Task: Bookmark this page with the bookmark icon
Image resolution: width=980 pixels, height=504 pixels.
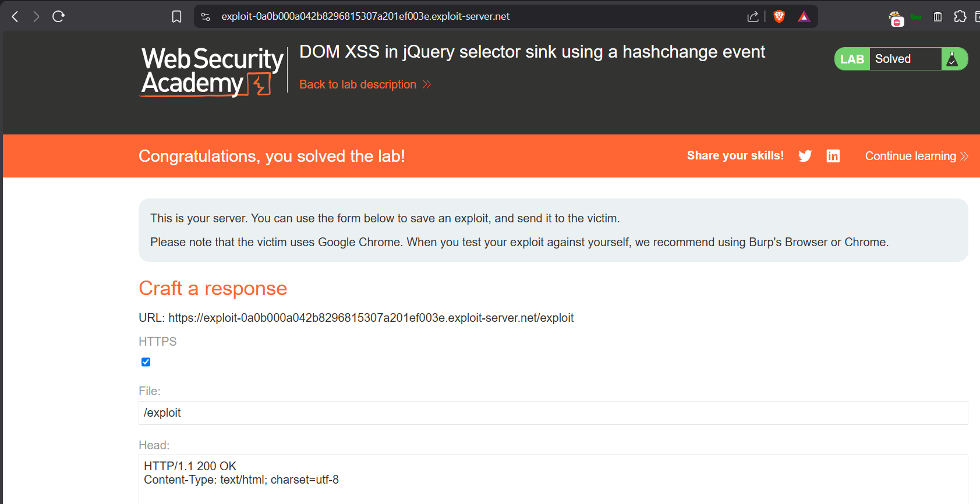Action: pos(177,17)
